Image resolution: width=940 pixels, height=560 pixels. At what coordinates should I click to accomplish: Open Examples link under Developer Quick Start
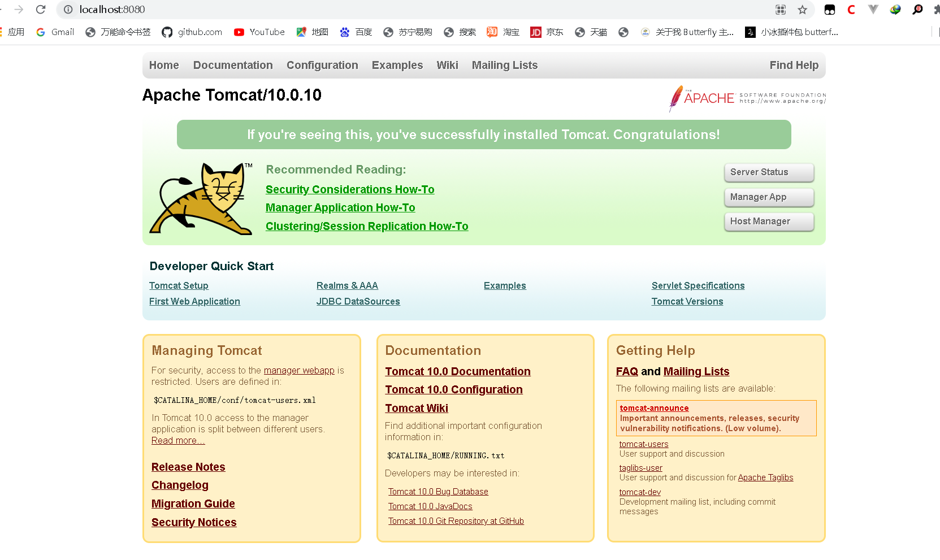coord(505,285)
